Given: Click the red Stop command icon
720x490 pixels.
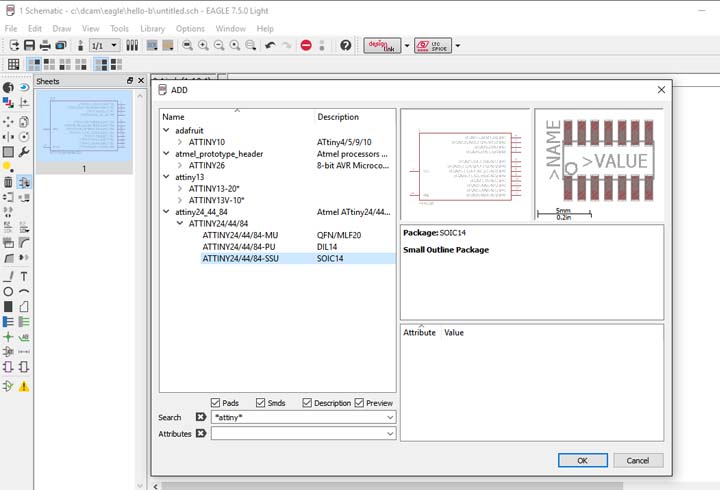Looking at the screenshot, I should coord(306,45).
